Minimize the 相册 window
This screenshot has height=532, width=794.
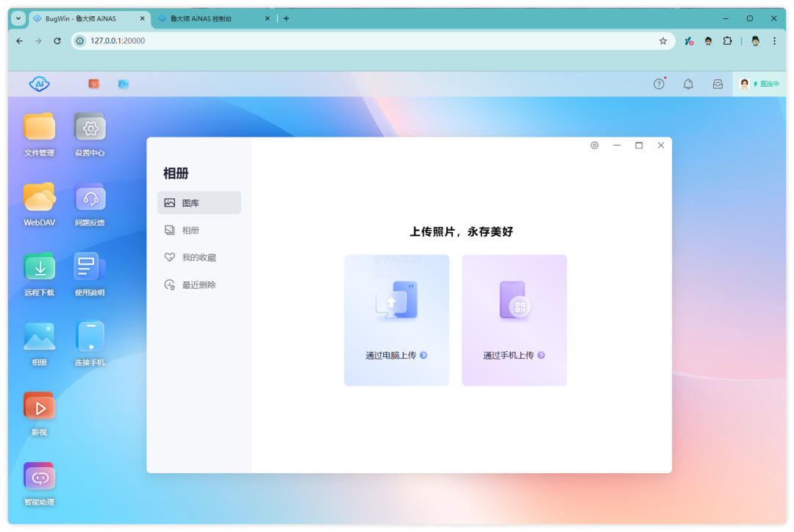617,145
